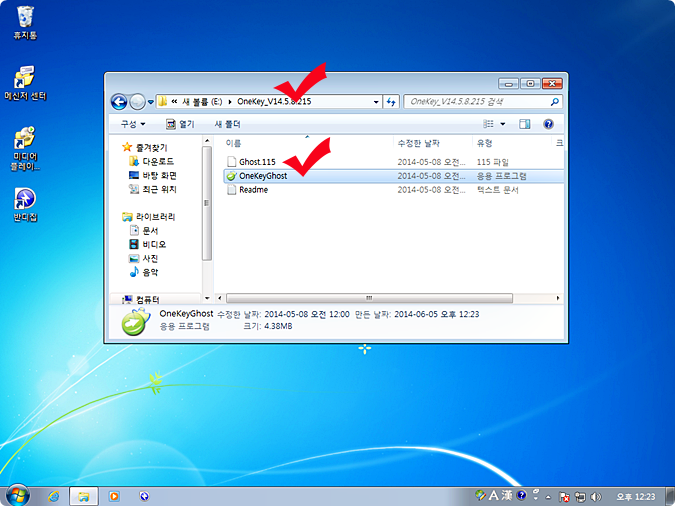Expand the view options dropdown arrow

point(502,124)
